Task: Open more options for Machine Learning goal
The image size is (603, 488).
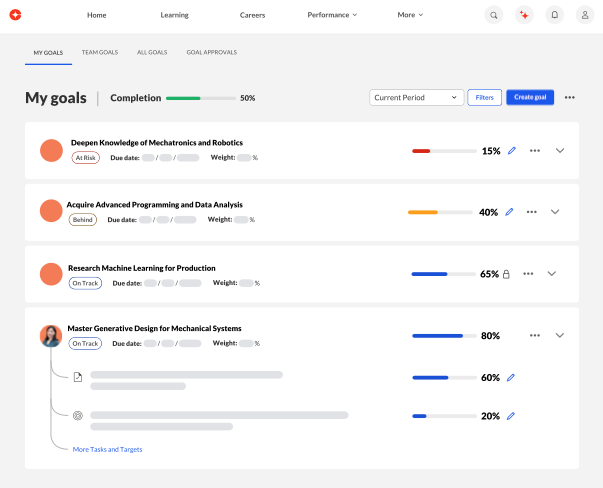Action: 528,274
